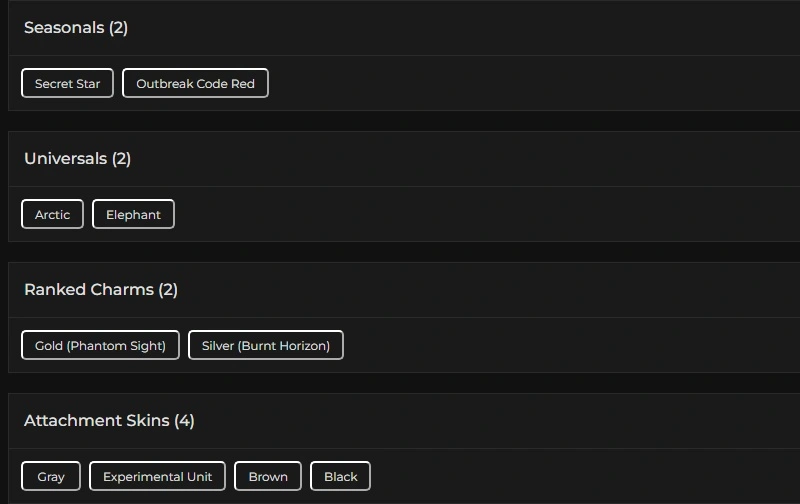Choose the Brown attachment skin

click(x=268, y=477)
